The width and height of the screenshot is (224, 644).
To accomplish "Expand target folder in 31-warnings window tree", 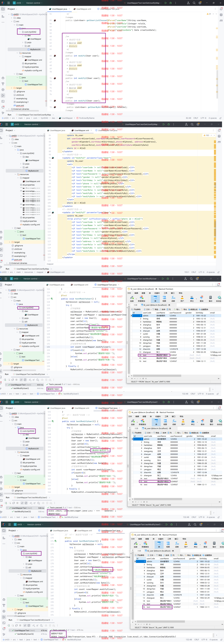I will click(12, 88).
